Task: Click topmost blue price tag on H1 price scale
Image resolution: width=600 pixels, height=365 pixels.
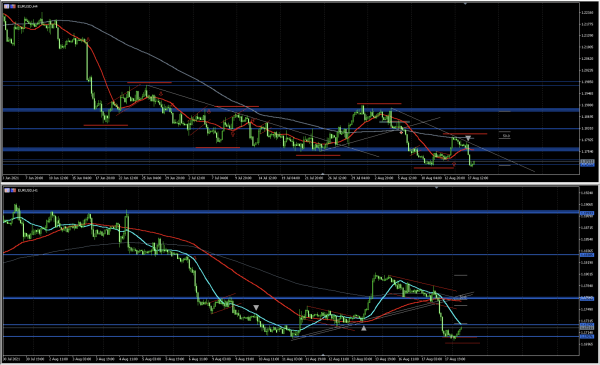Action: pyautogui.click(x=587, y=213)
